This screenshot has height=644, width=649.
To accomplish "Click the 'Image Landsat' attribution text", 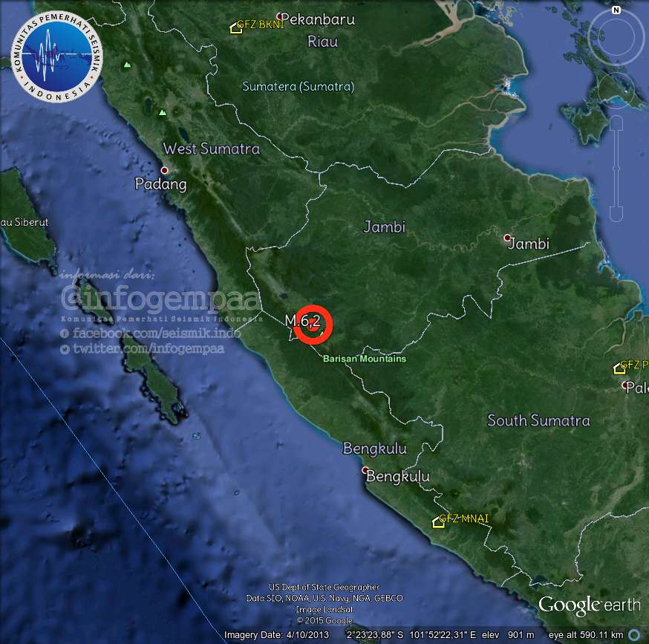I will [324, 609].
